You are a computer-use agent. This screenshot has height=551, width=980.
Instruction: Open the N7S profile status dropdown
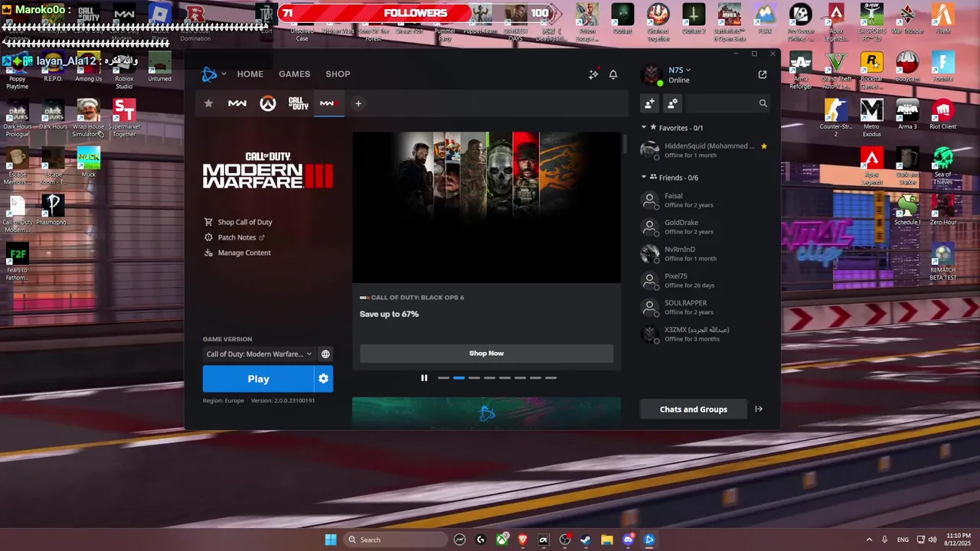(x=680, y=70)
